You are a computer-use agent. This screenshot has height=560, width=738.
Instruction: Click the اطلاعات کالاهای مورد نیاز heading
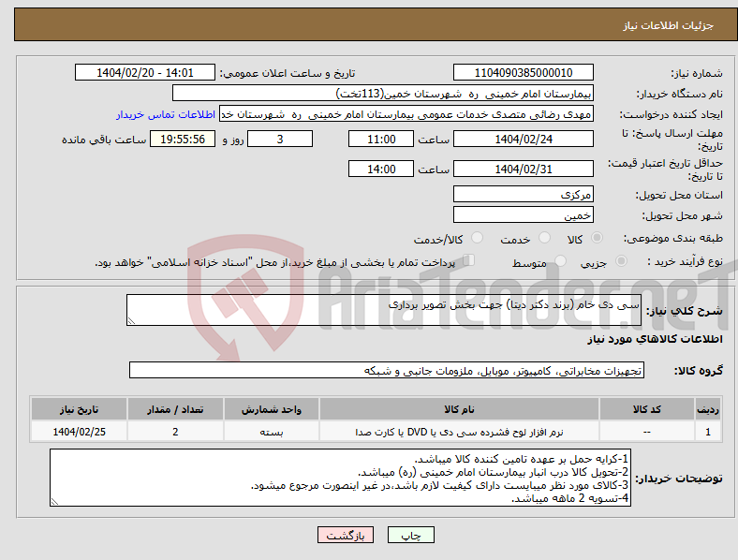pos(655,339)
